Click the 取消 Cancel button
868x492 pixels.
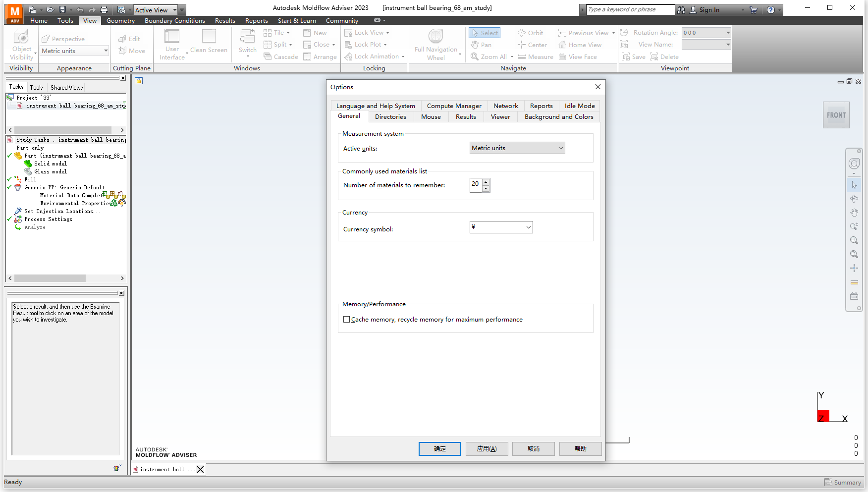(x=534, y=449)
